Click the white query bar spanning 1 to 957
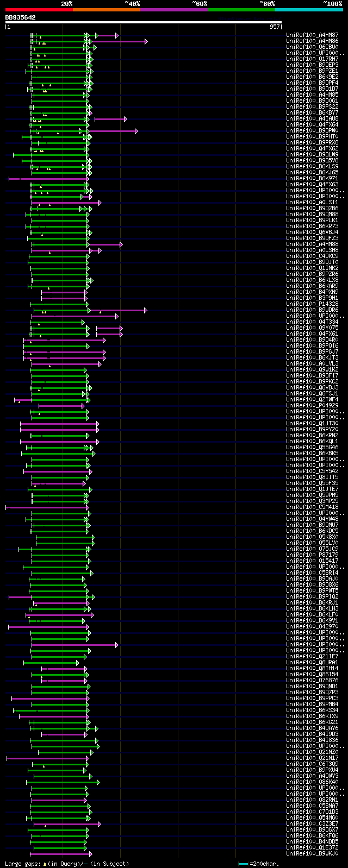Viewport: 348px width, 868px height. tap(144, 22)
